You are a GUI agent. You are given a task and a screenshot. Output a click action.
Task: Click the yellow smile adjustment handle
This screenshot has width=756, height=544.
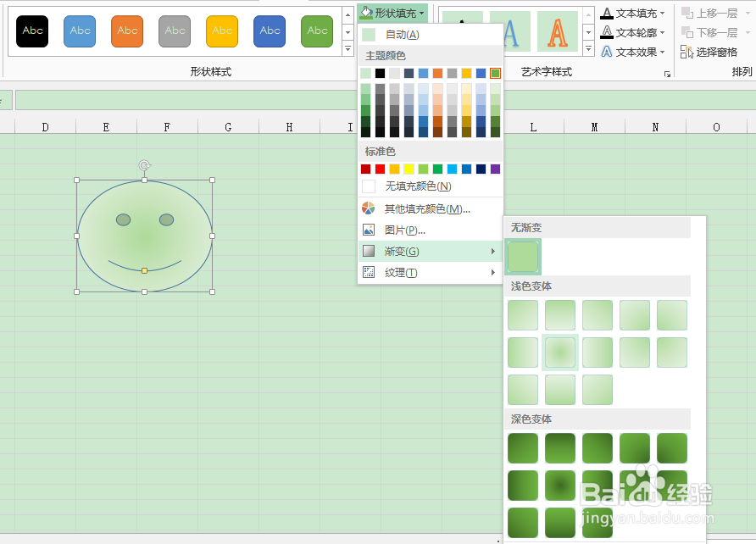144,271
